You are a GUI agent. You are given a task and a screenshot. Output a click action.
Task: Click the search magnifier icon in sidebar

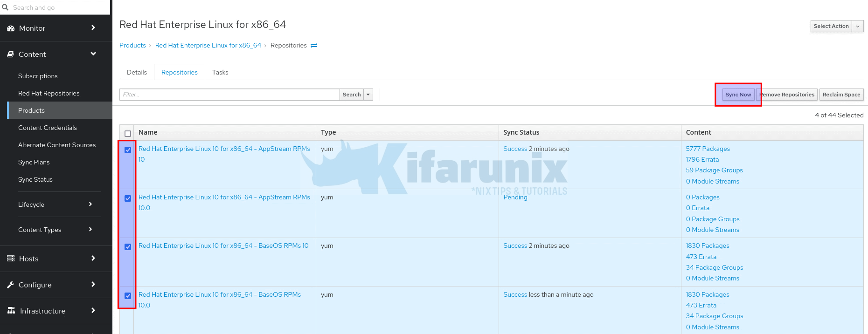[x=5, y=7]
